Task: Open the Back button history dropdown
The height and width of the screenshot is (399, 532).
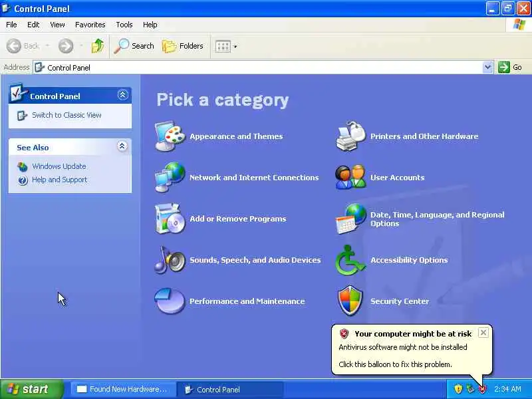Action: (47, 46)
